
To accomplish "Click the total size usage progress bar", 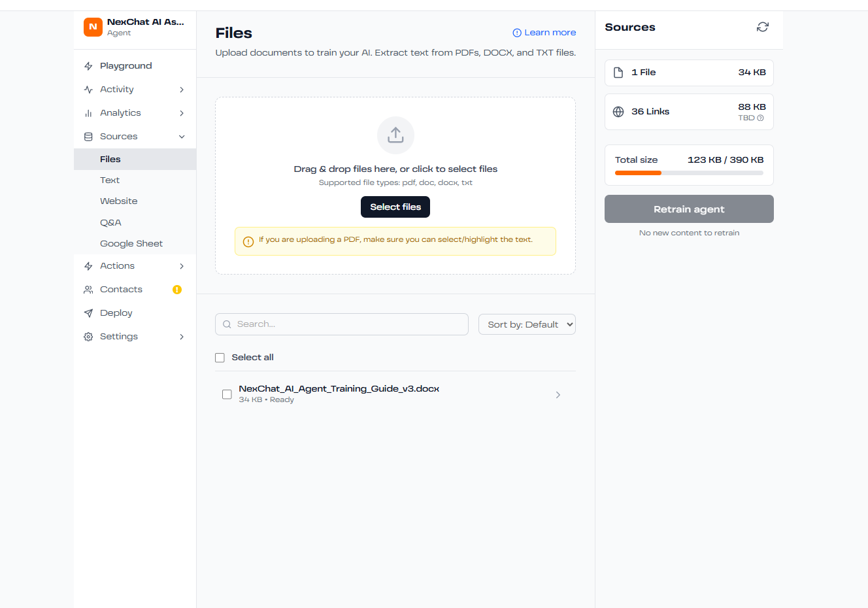I will coord(689,173).
